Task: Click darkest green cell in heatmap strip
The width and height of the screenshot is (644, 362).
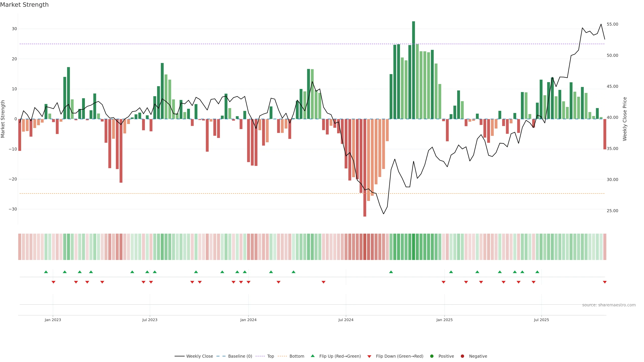Action: (414, 247)
